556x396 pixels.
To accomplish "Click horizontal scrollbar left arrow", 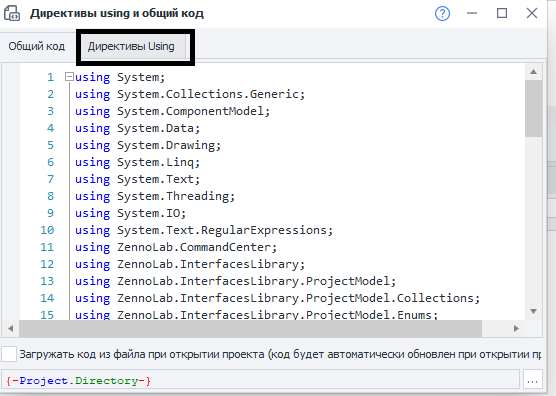I will (x=11, y=328).
